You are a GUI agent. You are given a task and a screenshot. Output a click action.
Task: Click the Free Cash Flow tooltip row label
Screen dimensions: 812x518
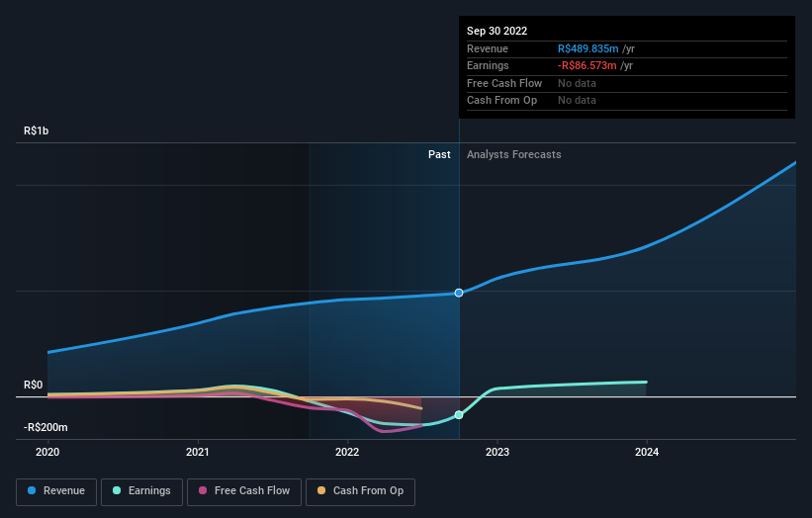point(503,83)
